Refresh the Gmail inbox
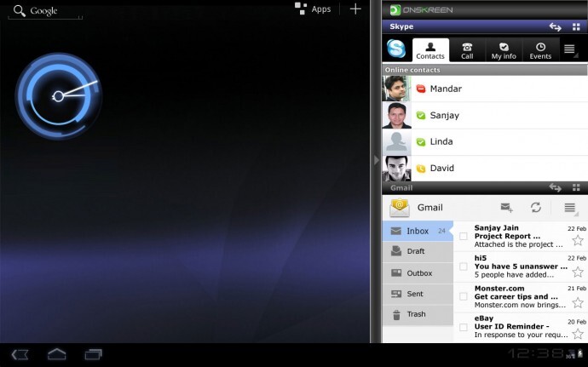The image size is (588, 367). coord(536,208)
